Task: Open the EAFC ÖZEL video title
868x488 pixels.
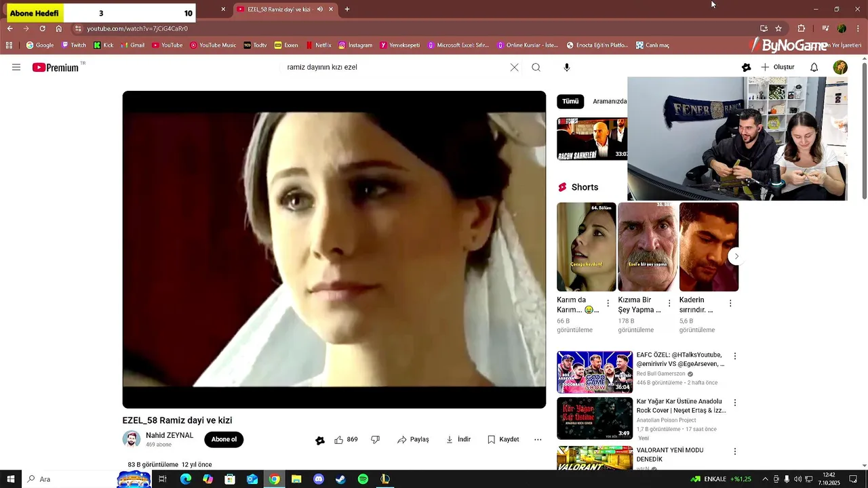Action: click(x=680, y=359)
